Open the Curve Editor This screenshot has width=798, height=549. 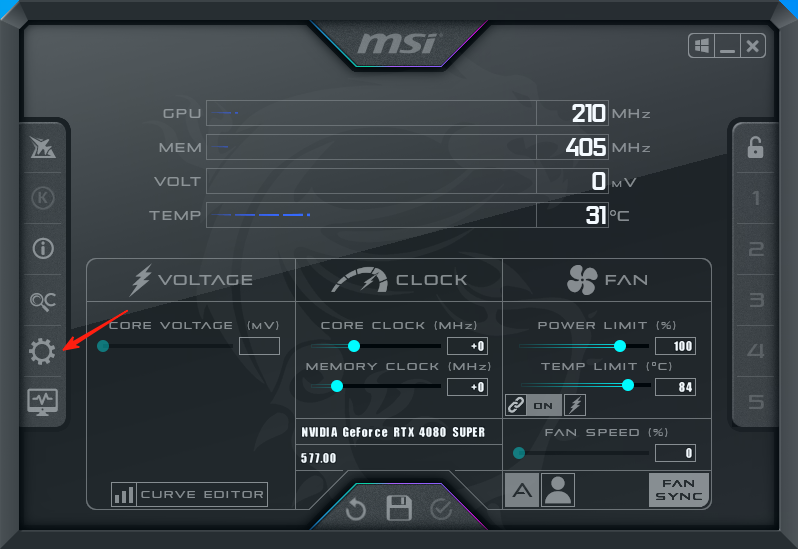189,494
